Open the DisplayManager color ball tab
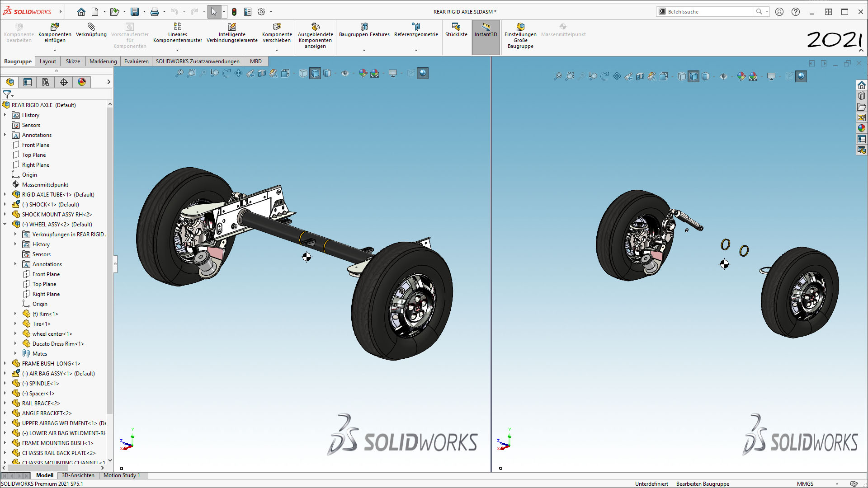This screenshot has width=868, height=488. coord(82,82)
